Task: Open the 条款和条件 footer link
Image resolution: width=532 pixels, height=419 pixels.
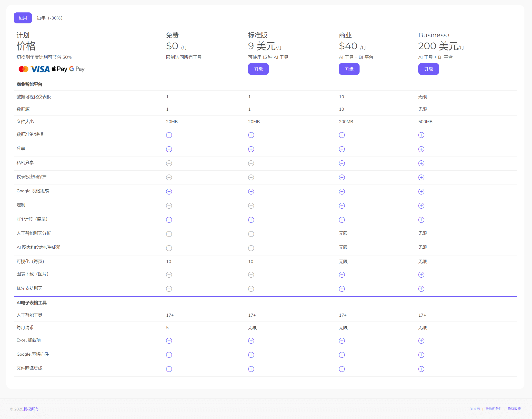Action: pyautogui.click(x=493, y=409)
